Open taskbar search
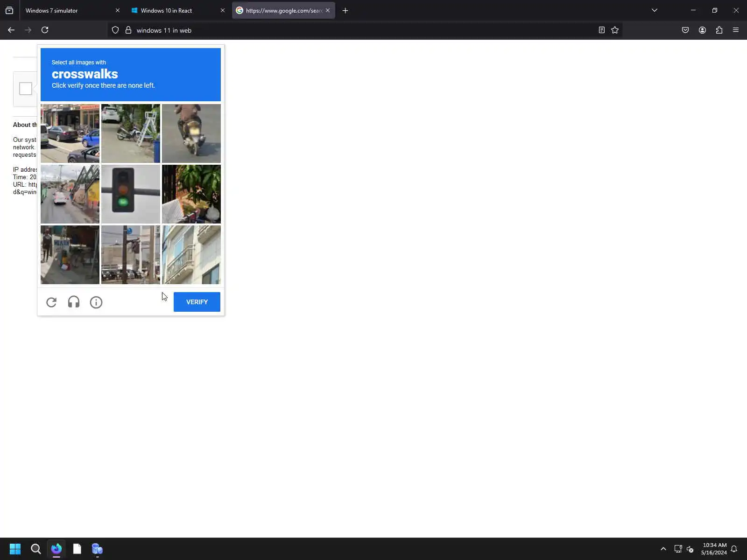 [x=35, y=549]
